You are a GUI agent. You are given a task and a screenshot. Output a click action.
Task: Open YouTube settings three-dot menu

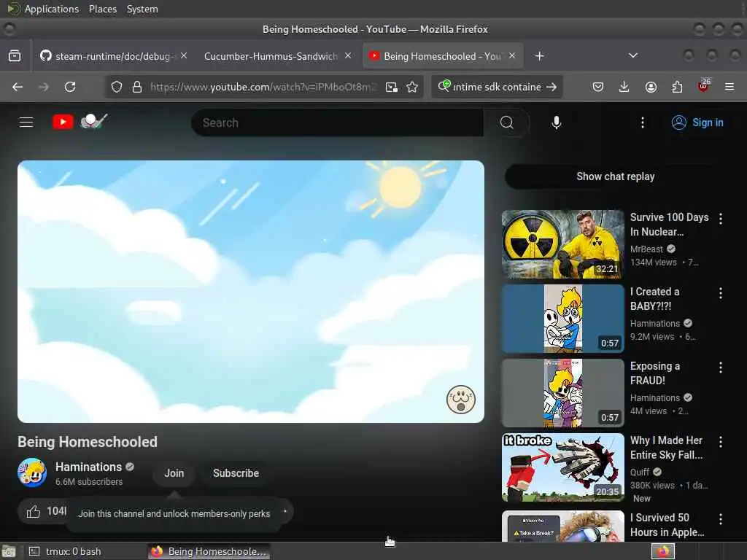point(642,122)
